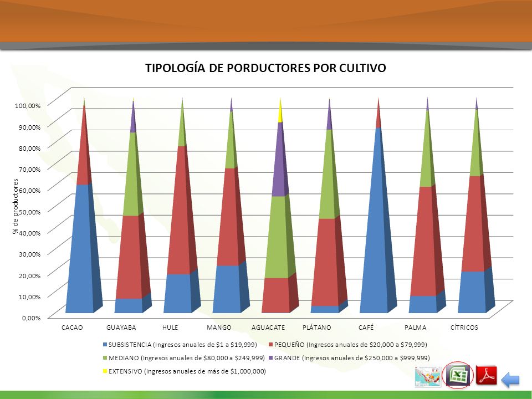The image size is (532, 399).
Task: Click the AGUACATE axis label
Action: (268, 328)
